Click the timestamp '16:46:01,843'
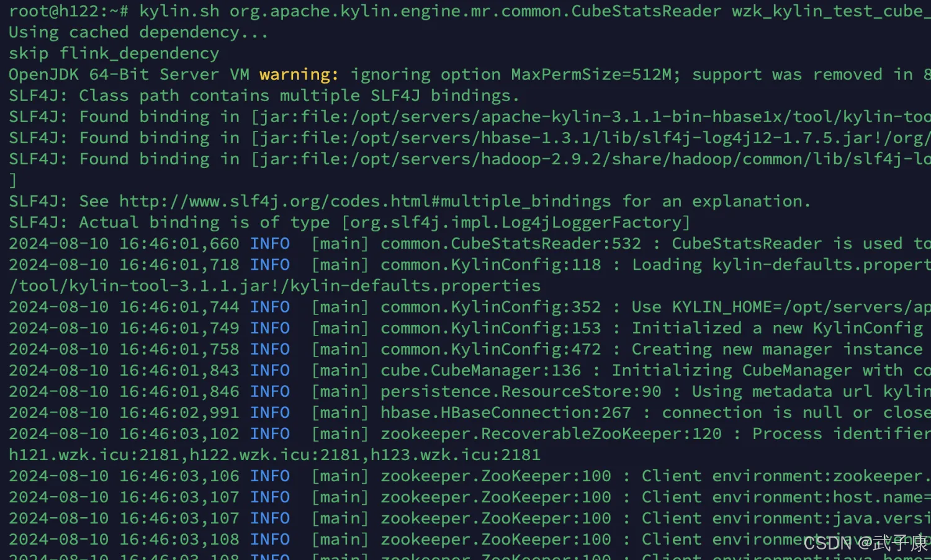931x560 pixels. pos(179,370)
